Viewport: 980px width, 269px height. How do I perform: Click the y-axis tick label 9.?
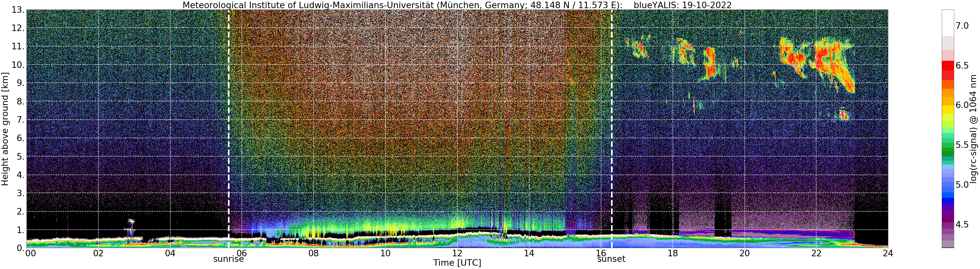21,83
